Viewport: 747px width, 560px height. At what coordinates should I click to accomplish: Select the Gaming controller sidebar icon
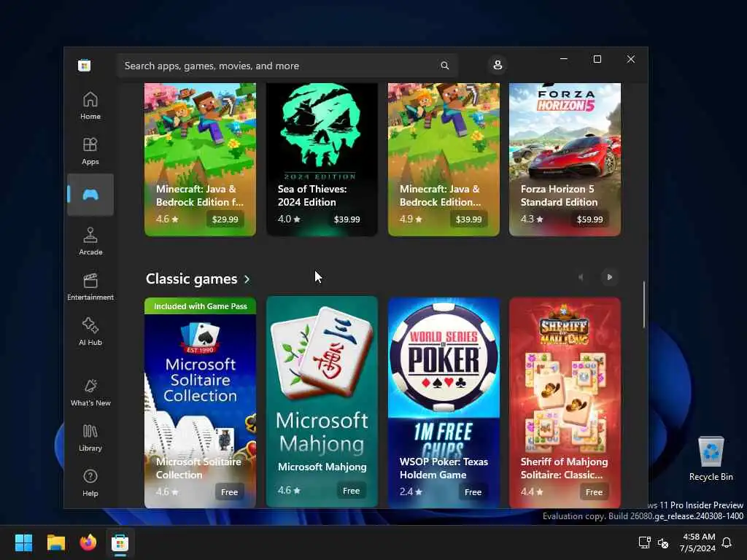tap(90, 194)
